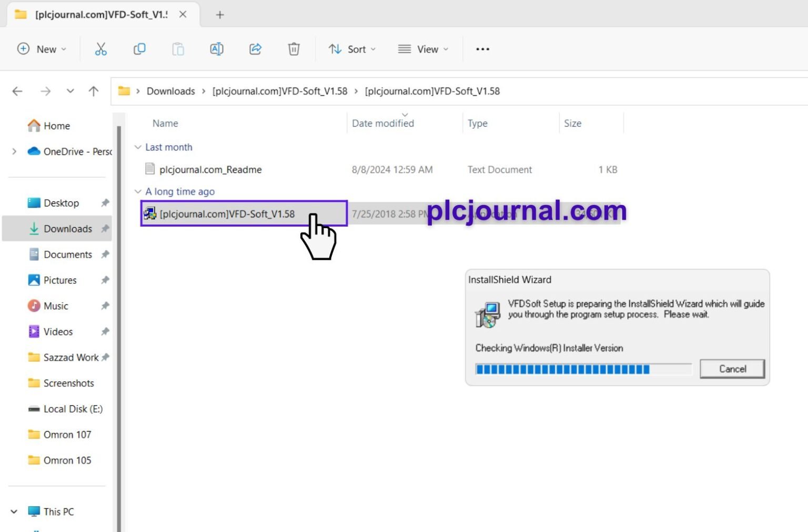Expand the OneDrive tree item

[14, 152]
